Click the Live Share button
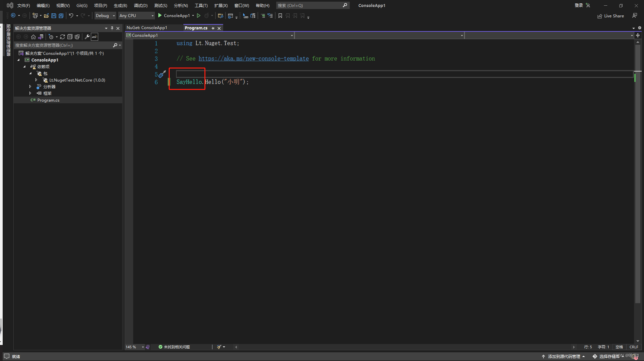This screenshot has height=361, width=644. pyautogui.click(x=611, y=16)
